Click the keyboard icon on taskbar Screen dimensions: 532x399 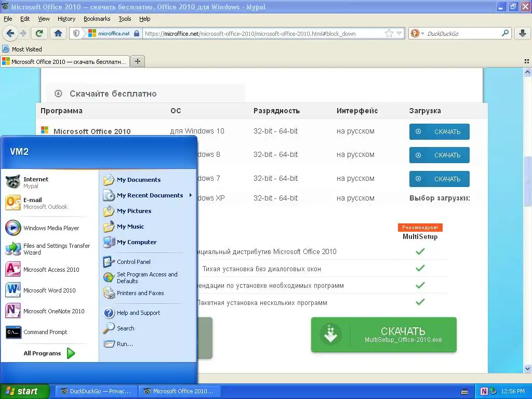pos(464,392)
